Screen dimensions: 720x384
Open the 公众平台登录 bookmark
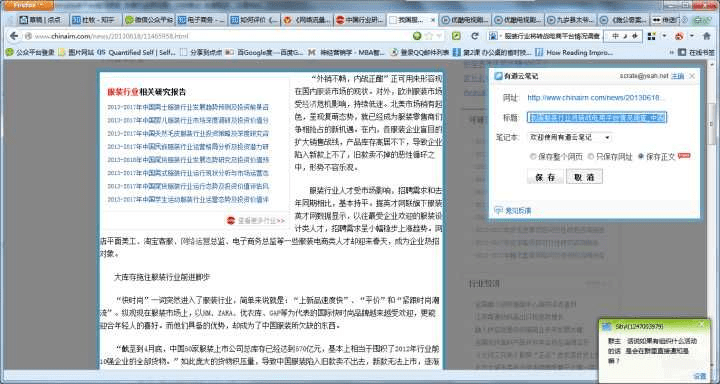pyautogui.click(x=31, y=52)
